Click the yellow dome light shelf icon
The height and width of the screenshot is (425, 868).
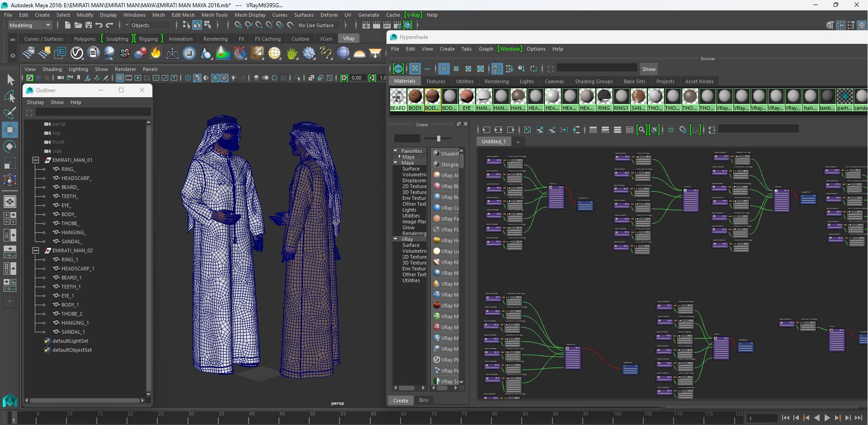(359, 53)
